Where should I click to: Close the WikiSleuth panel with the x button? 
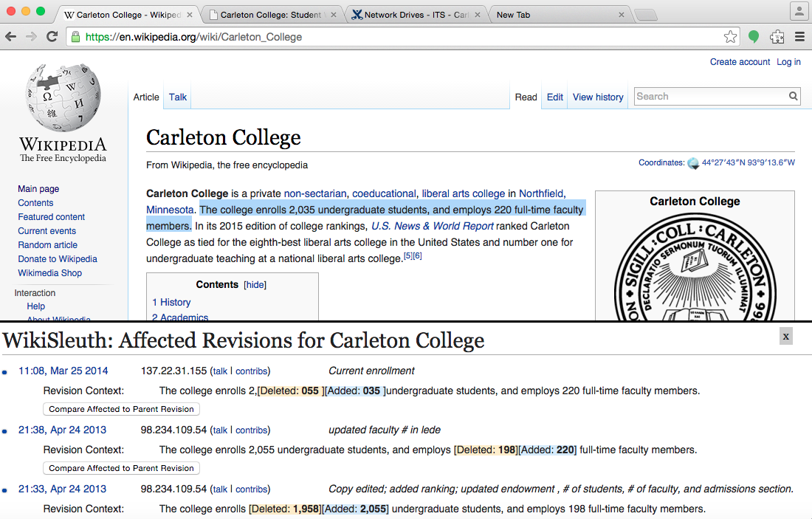(x=785, y=336)
